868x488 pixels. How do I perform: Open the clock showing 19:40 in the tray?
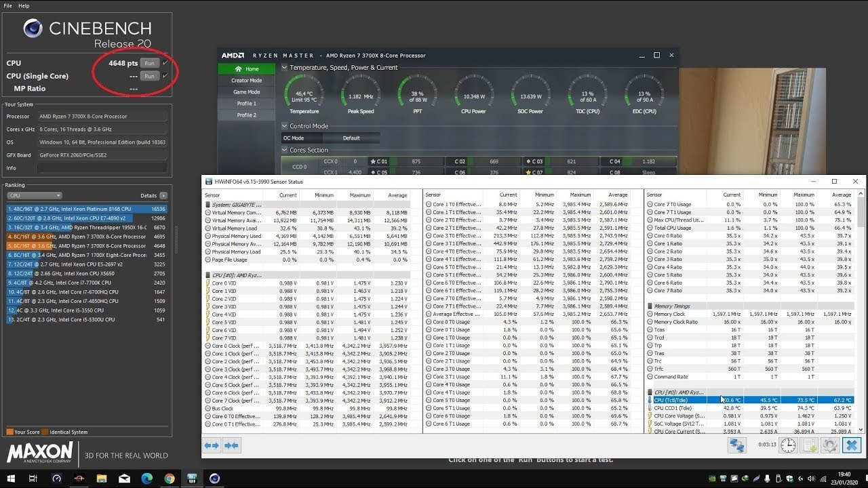(x=846, y=479)
